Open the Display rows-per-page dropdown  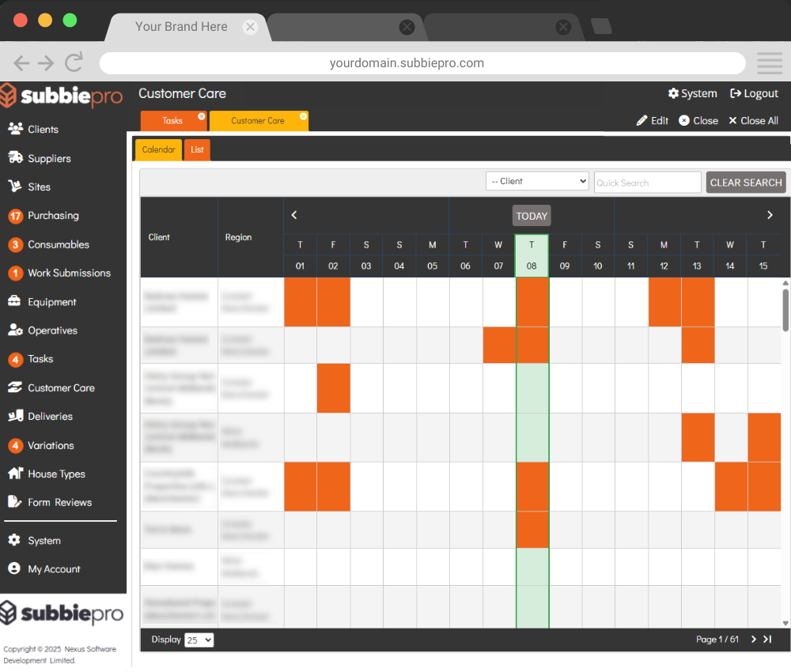pyautogui.click(x=199, y=640)
